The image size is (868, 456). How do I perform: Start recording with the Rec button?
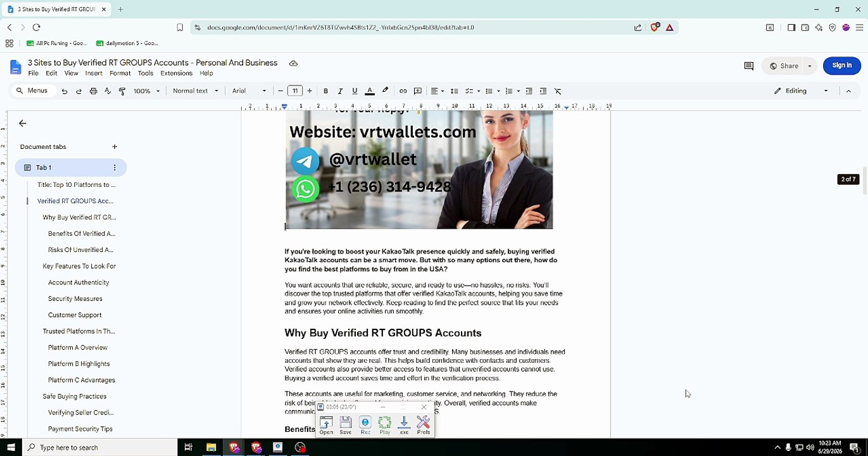[x=365, y=424]
